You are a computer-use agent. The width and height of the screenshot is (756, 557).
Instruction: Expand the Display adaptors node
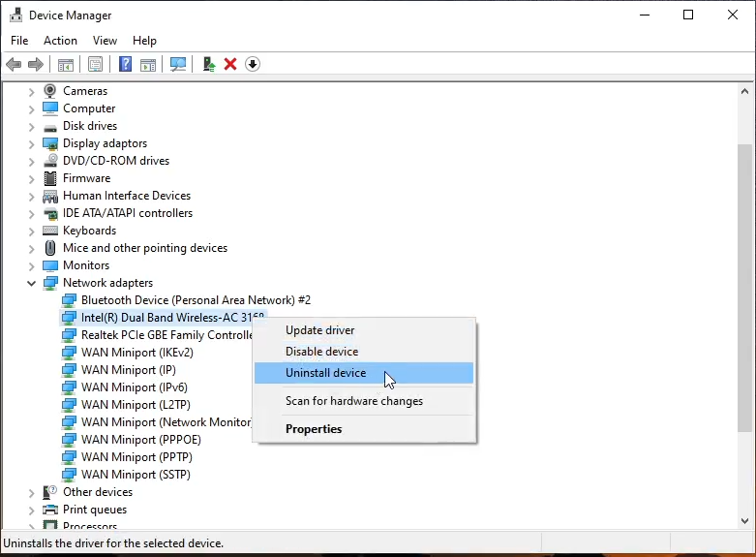(x=31, y=143)
